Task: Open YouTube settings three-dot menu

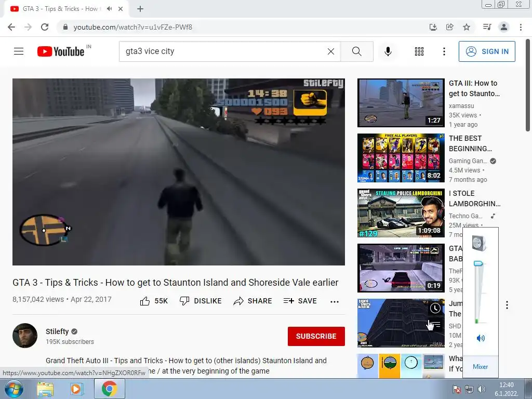Action: (444, 51)
